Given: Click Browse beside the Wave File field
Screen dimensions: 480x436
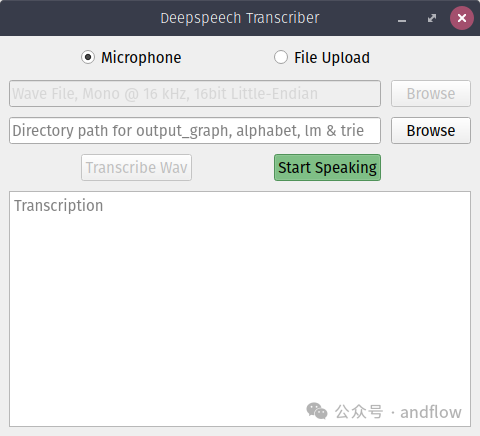Looking at the screenshot, I should point(431,93).
